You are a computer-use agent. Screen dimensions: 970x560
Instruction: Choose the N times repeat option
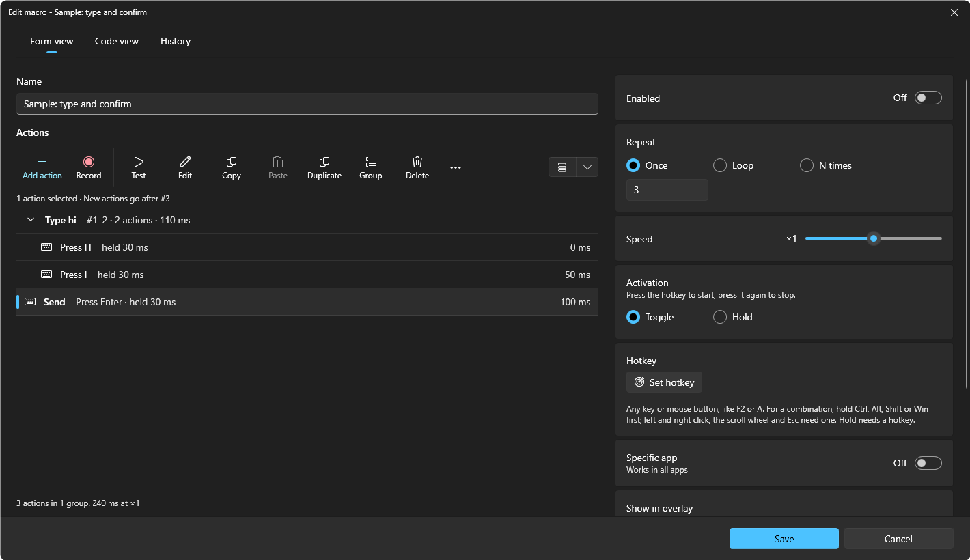click(807, 165)
